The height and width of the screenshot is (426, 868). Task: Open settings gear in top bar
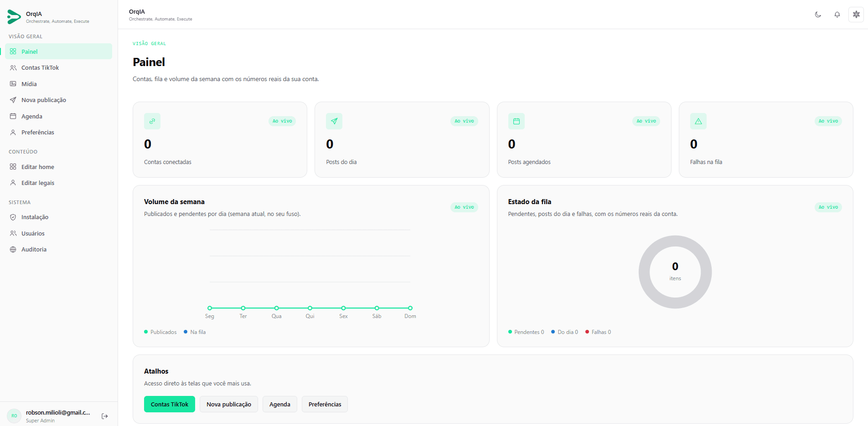click(x=856, y=15)
